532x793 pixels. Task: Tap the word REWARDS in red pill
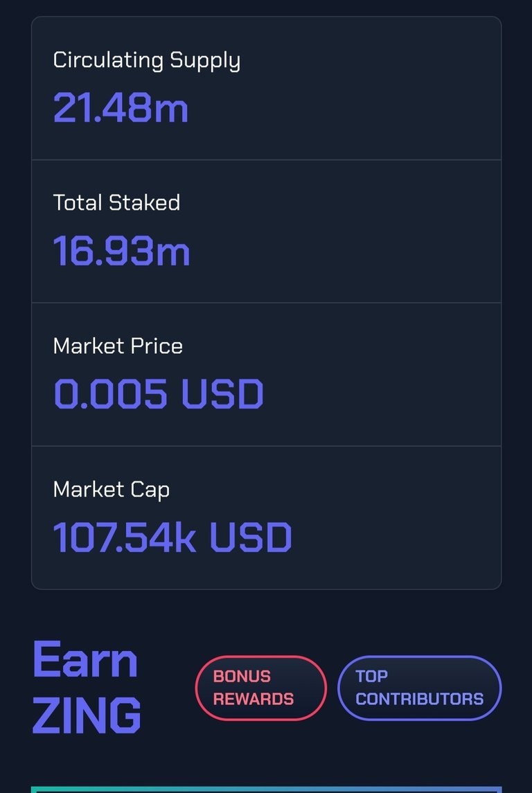pyautogui.click(x=254, y=699)
